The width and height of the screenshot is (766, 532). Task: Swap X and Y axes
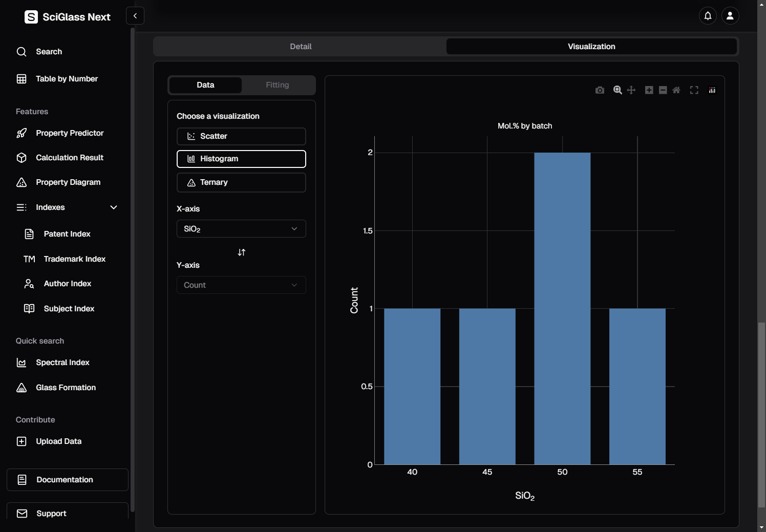[242, 252]
